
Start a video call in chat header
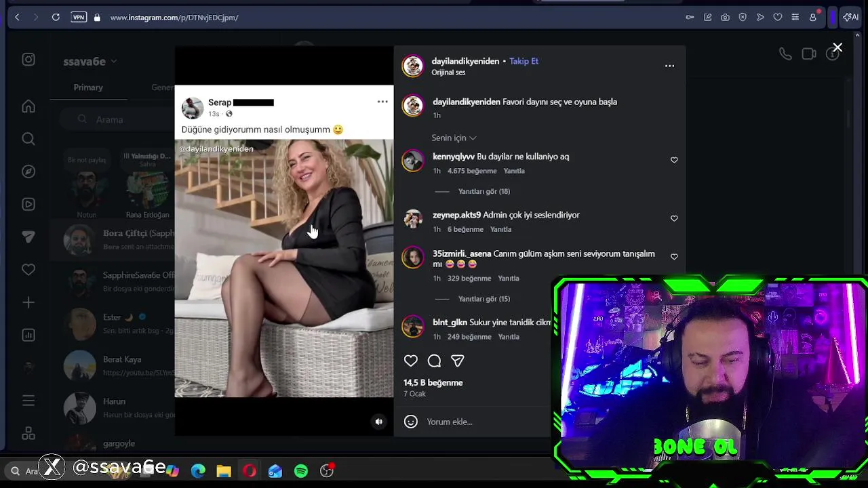(x=809, y=54)
